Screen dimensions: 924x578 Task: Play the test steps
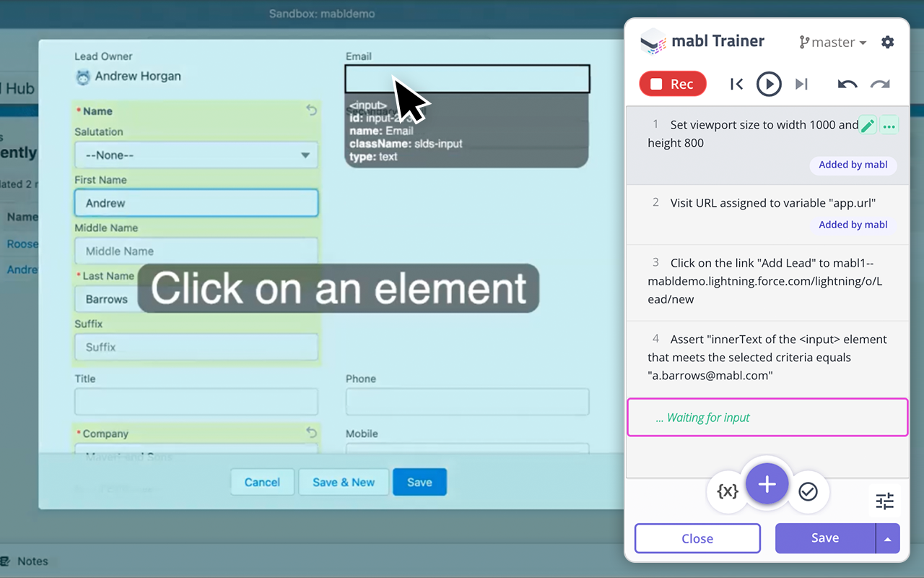769,84
